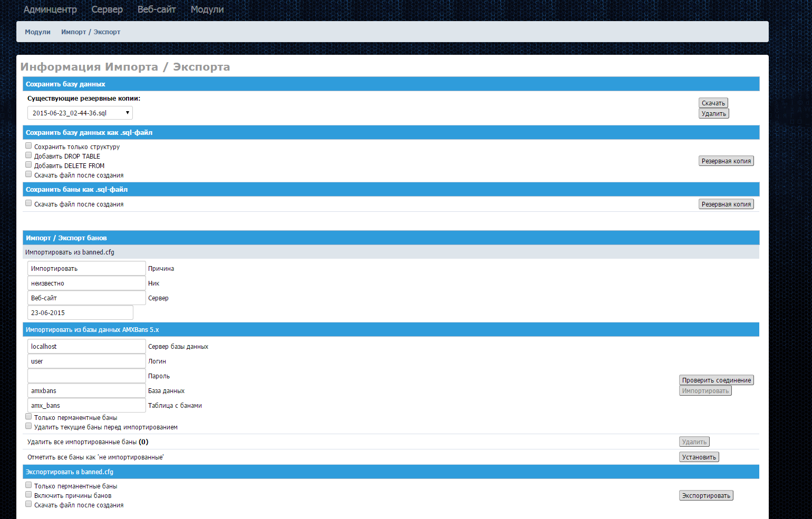Go to Модули breadcrumb tab
The width and height of the screenshot is (812, 519).
pos(37,32)
